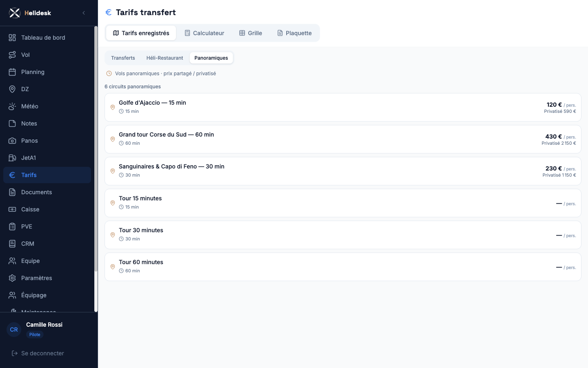Click the Tarifs transfert page heading

pos(146,12)
